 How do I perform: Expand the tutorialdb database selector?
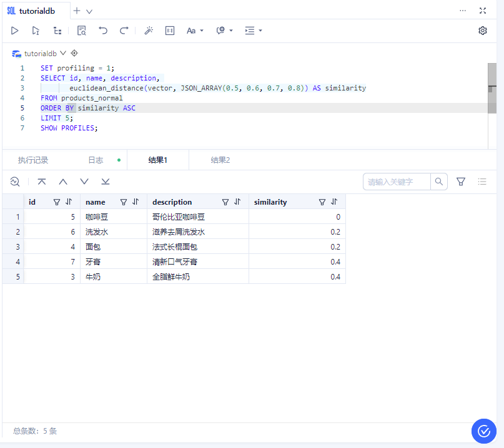point(63,53)
